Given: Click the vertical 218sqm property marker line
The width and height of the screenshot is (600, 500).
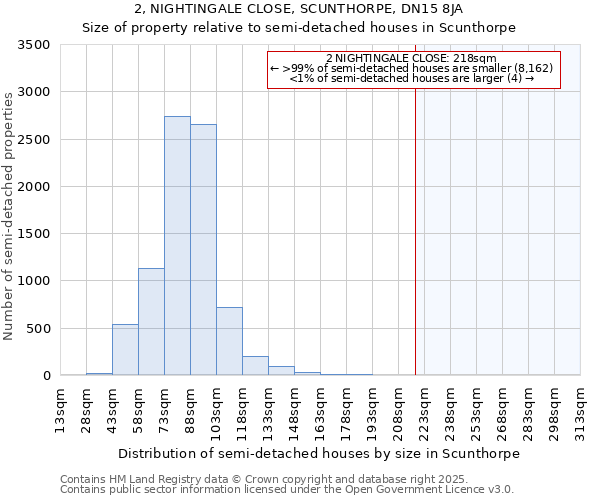Looking at the screenshot, I should pyautogui.click(x=415, y=230).
